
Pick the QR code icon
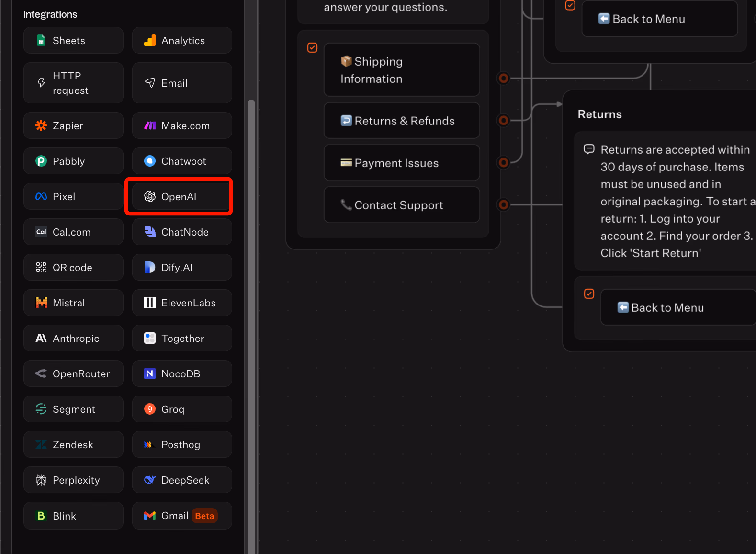point(41,268)
